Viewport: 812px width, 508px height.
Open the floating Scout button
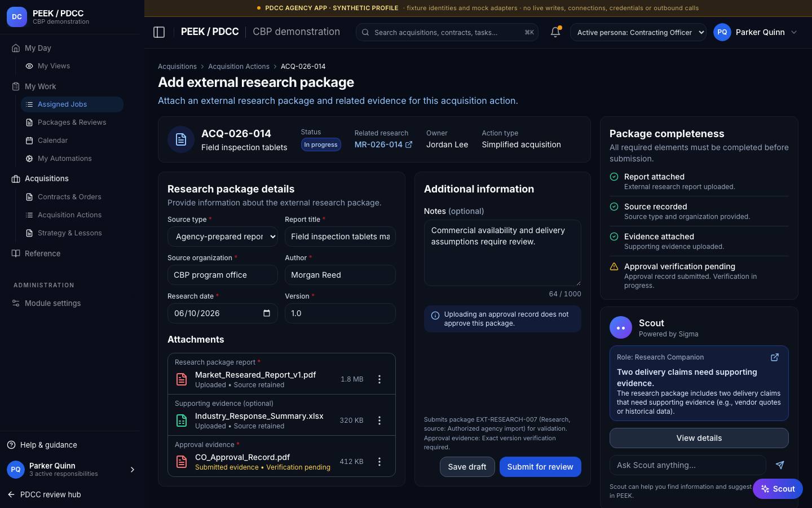coord(778,489)
